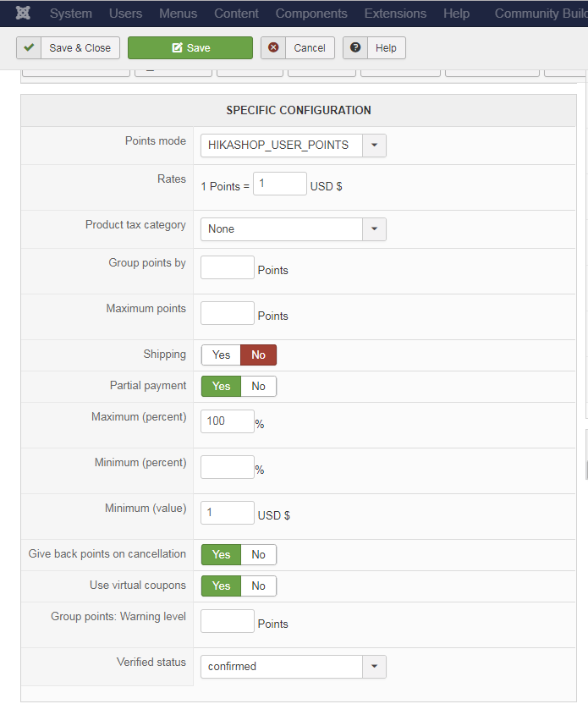
Task: Click the green Save button
Action: [x=190, y=48]
